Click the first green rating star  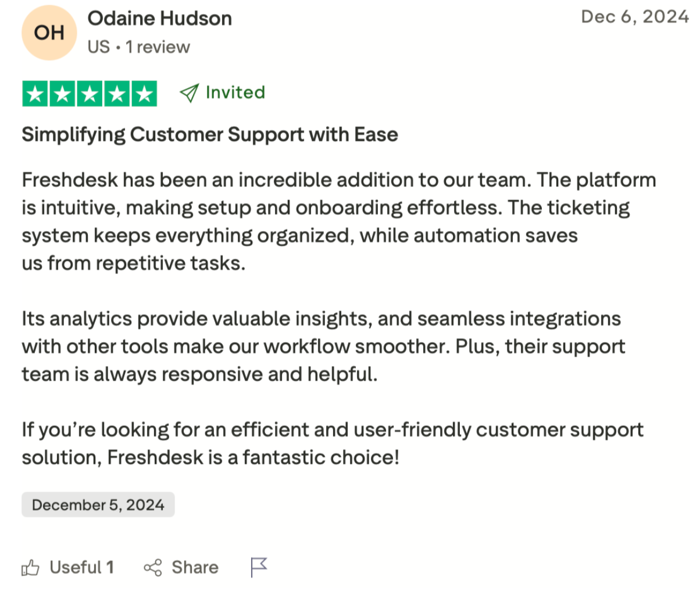click(x=35, y=94)
